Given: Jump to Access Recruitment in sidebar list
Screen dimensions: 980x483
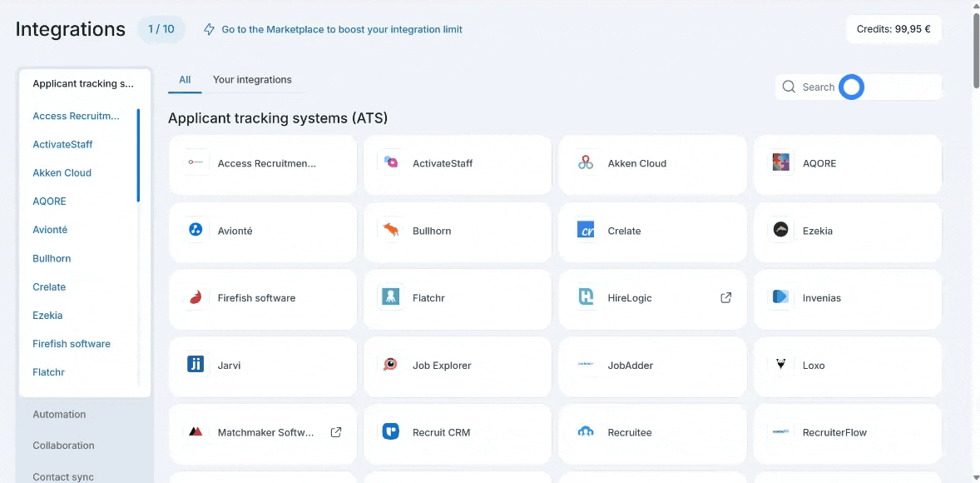Looking at the screenshot, I should (x=77, y=116).
